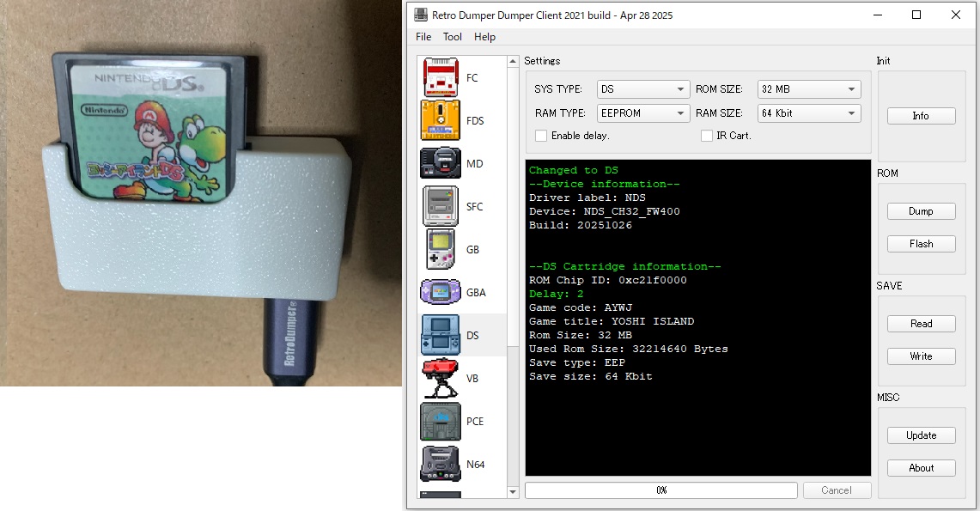This screenshot has width=980, height=511.
Task: Click the 'Rom Size: 32 MB' log line
Action: (x=581, y=335)
